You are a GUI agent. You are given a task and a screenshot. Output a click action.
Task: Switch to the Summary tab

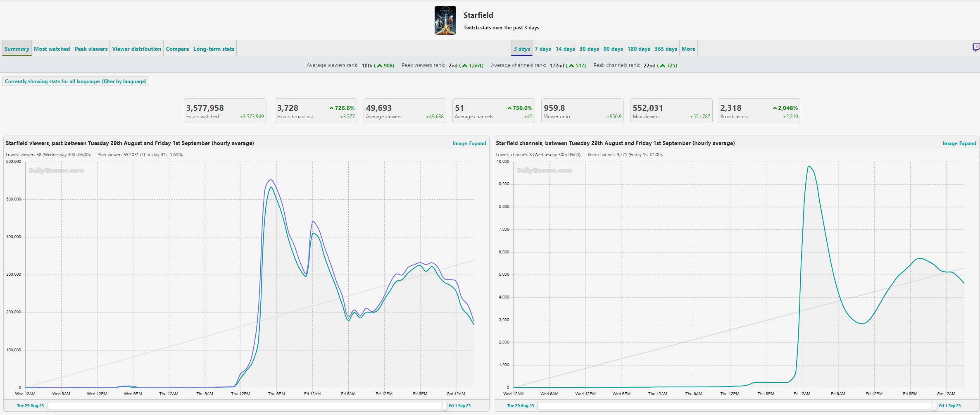(17, 49)
